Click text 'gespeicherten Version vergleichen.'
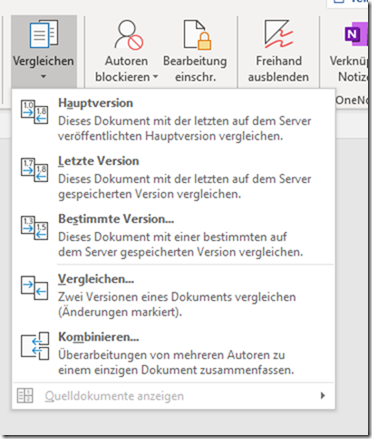The image size is (372, 439). pos(149,194)
